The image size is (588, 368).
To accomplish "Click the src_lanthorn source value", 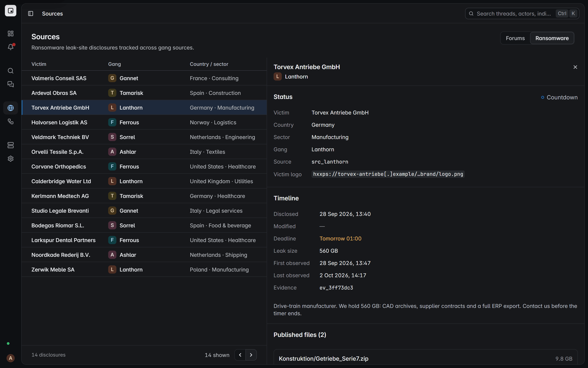I will 330,162.
